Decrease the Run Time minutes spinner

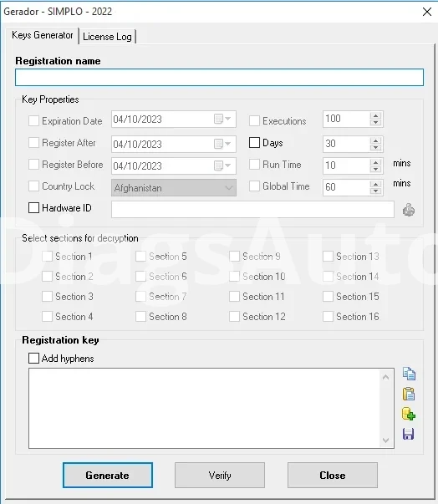click(x=375, y=169)
